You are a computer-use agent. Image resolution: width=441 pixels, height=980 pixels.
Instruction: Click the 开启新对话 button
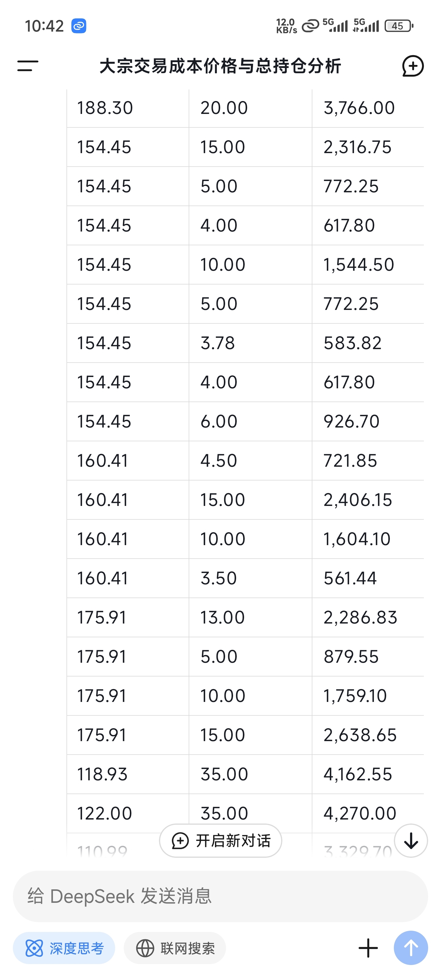tap(220, 841)
